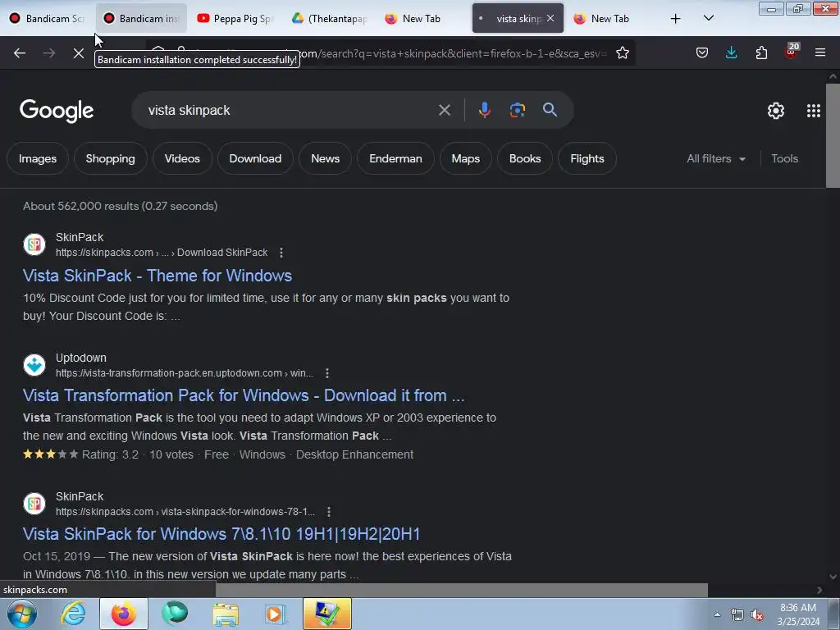The width and height of the screenshot is (840, 630).
Task: Open more options for first SkinPack result
Action: [x=281, y=253]
